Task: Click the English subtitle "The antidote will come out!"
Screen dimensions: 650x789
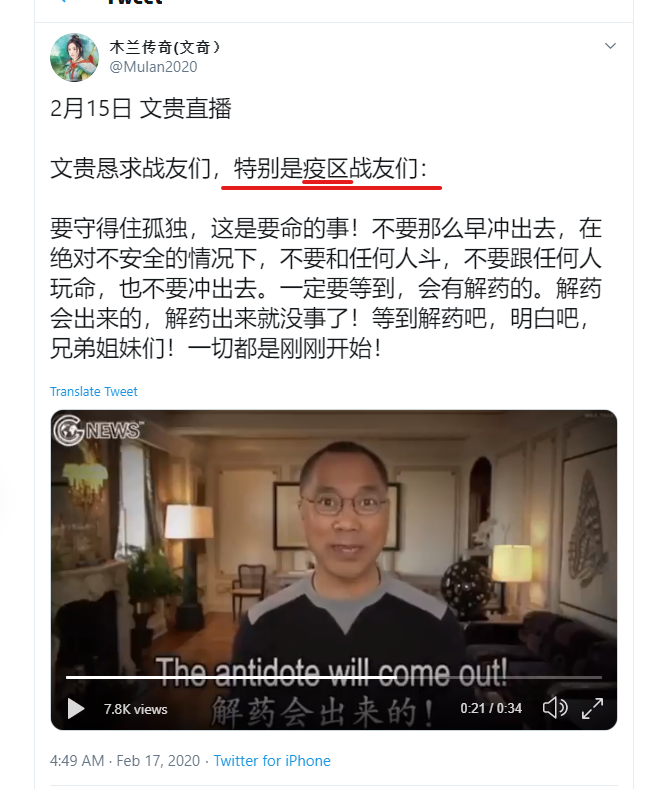Action: [x=332, y=672]
